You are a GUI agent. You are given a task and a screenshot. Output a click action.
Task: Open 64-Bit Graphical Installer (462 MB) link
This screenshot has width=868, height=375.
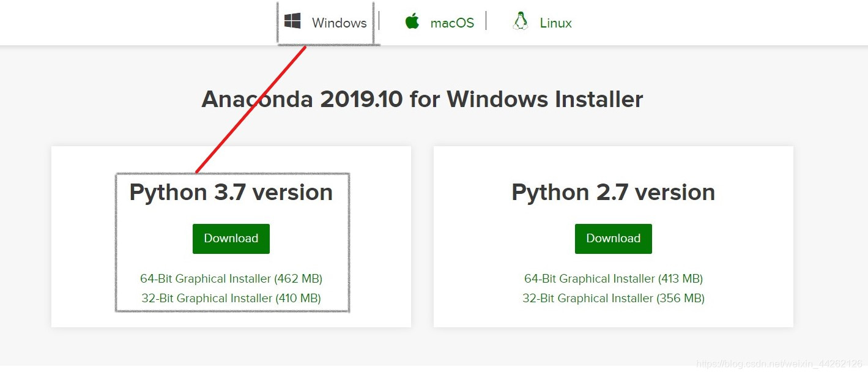coord(231,278)
